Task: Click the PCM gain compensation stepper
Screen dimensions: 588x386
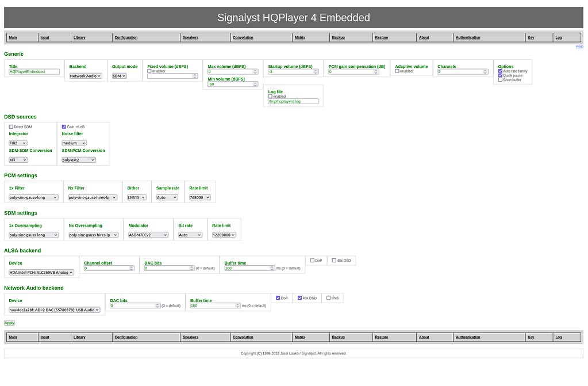Action: (376, 72)
